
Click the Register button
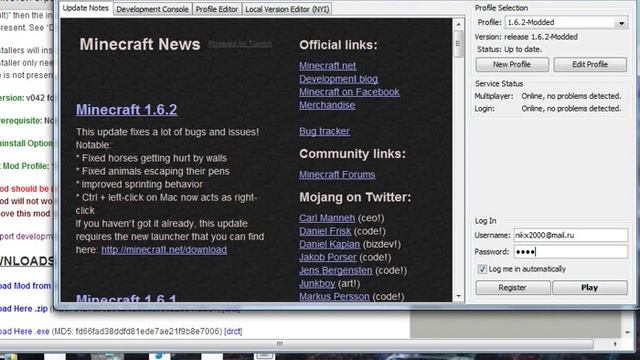513,288
